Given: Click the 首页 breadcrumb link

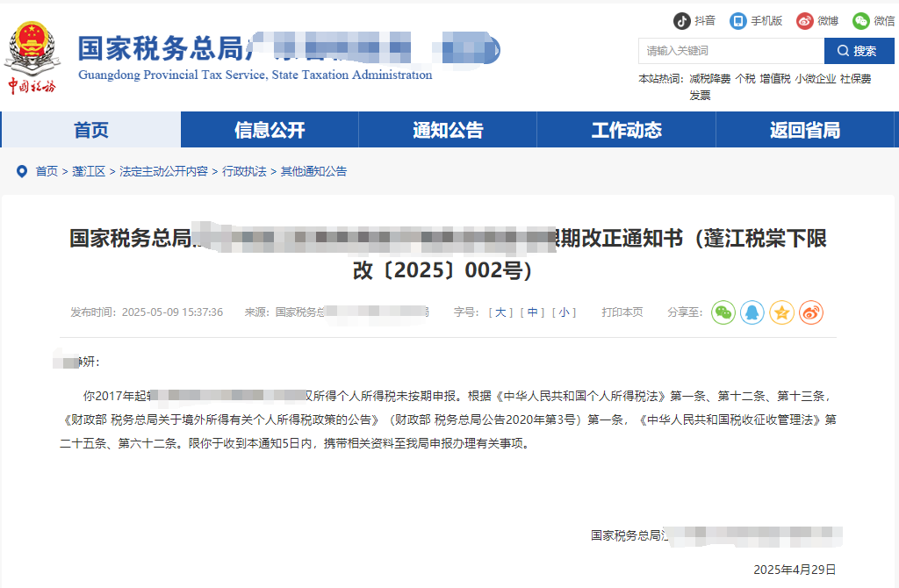Looking at the screenshot, I should point(47,171).
